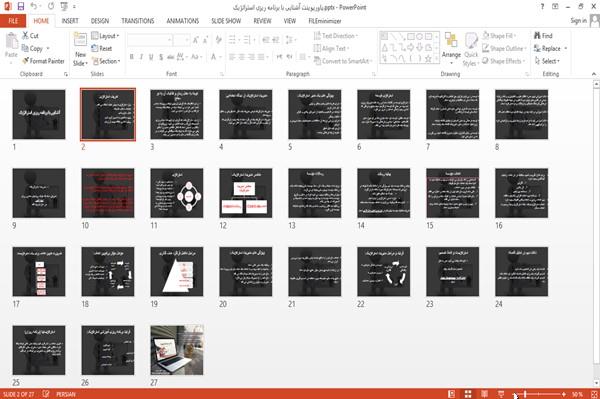
Task: Select slide 19 thumbnail
Action: (177, 272)
